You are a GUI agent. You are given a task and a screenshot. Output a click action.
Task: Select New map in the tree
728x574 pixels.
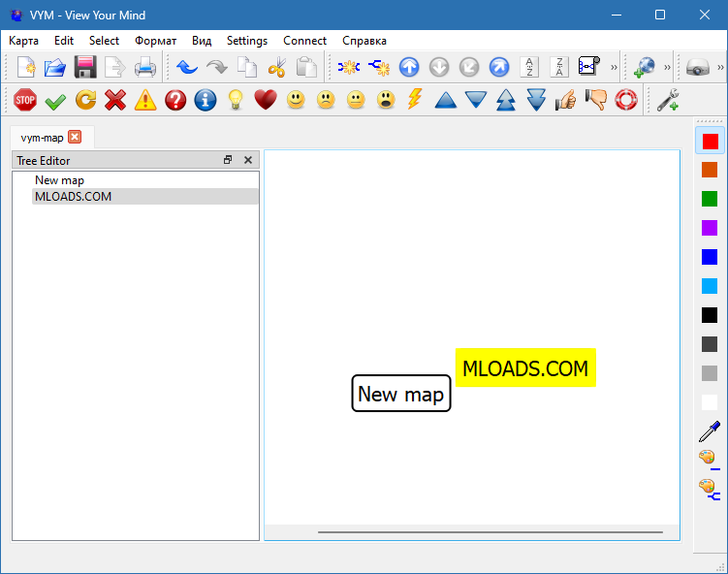tap(145, 180)
